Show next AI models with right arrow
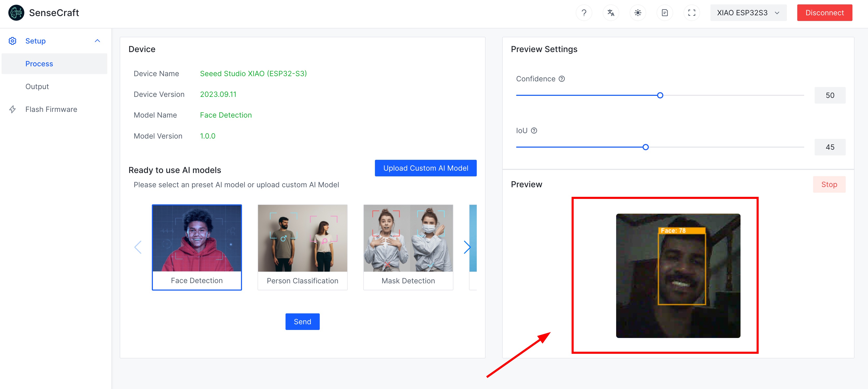868x389 pixels. (x=467, y=247)
